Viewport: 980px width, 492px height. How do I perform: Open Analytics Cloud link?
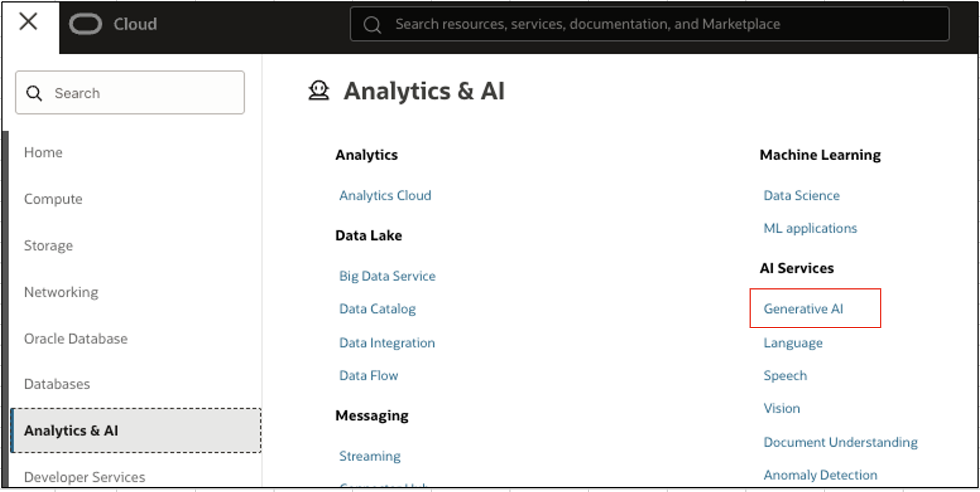click(385, 195)
